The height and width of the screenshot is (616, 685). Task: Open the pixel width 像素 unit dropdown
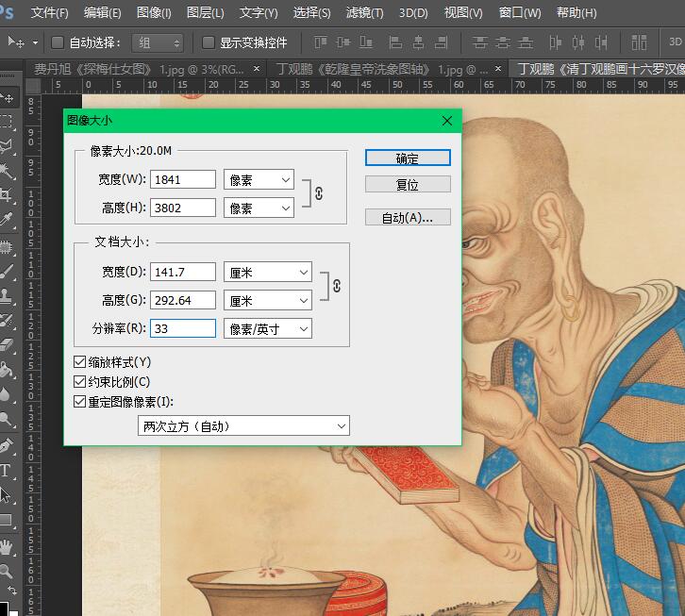259,179
